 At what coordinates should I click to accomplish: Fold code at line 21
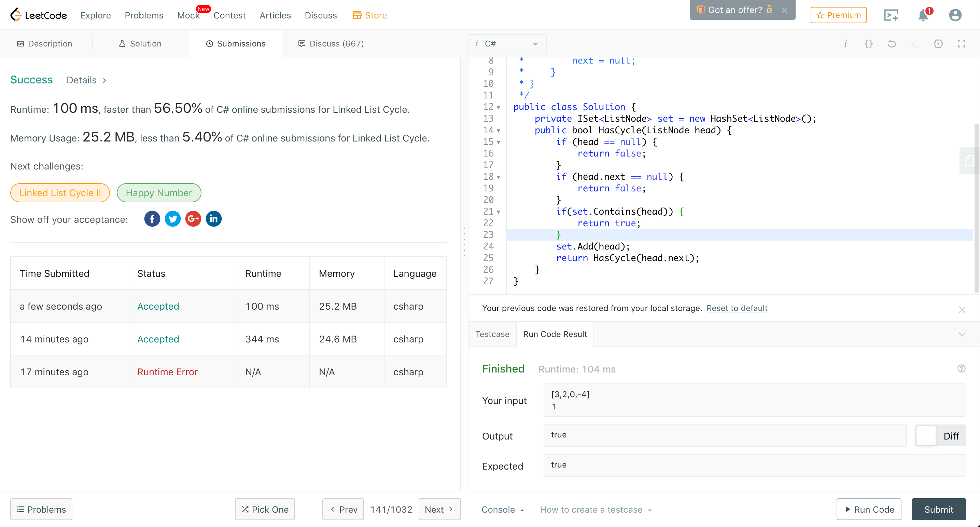click(499, 212)
